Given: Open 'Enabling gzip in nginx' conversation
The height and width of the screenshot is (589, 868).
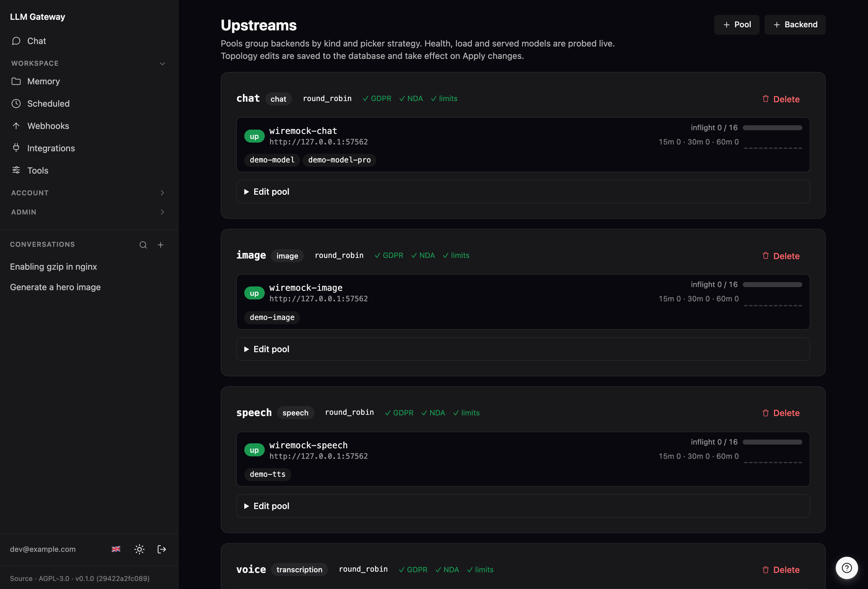Looking at the screenshot, I should 53,267.
